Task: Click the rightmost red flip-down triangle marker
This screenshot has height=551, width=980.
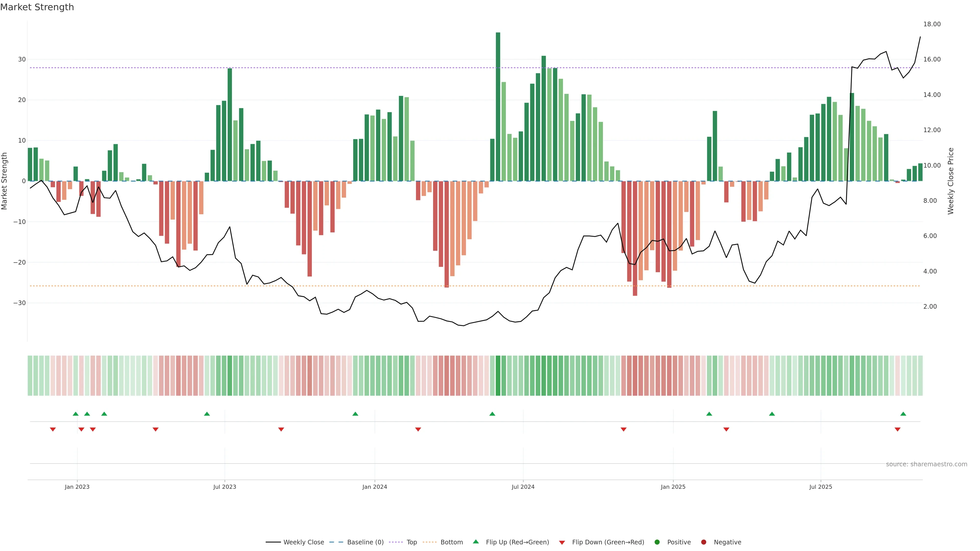Action: [x=898, y=429]
